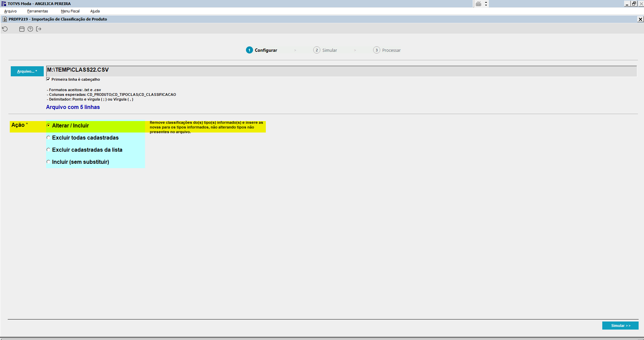
Task: Restore down the main application window
Action: (634, 4)
